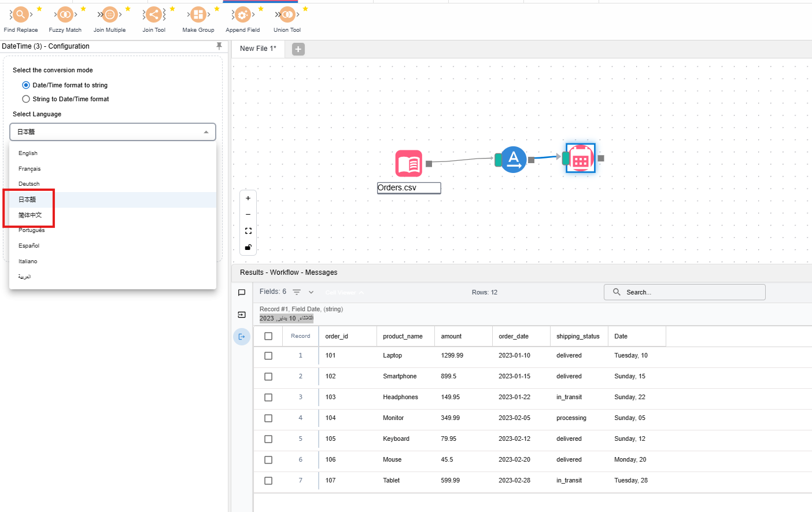
Task: Check the box for record row 1
Action: click(268, 356)
